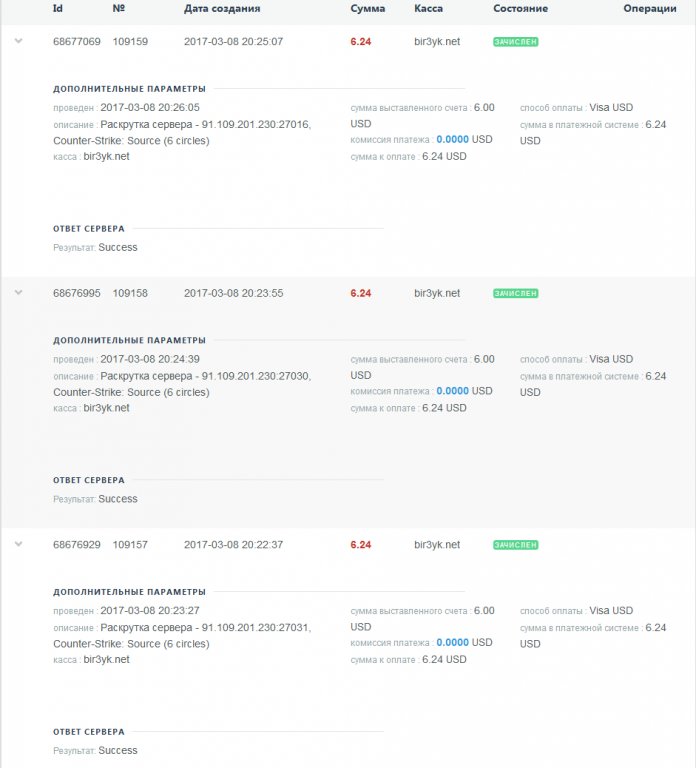This screenshot has width=696, height=768.
Task: Click the Касса column header
Action: pyautogui.click(x=428, y=8)
